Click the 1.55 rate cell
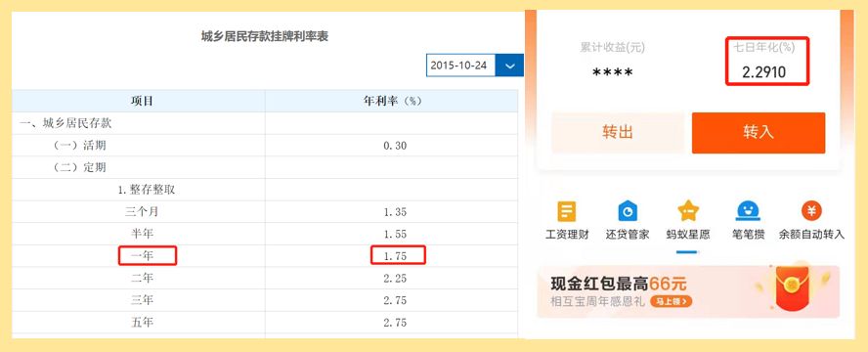868x352 pixels. pos(395,234)
